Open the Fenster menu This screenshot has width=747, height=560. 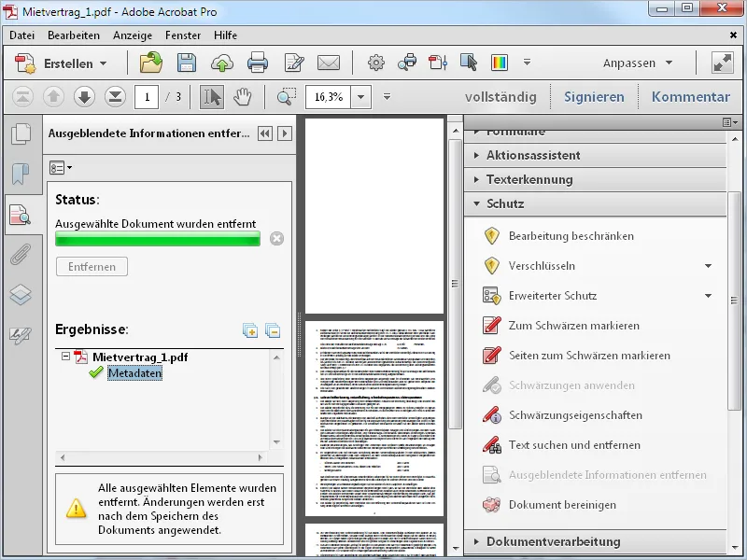[183, 35]
